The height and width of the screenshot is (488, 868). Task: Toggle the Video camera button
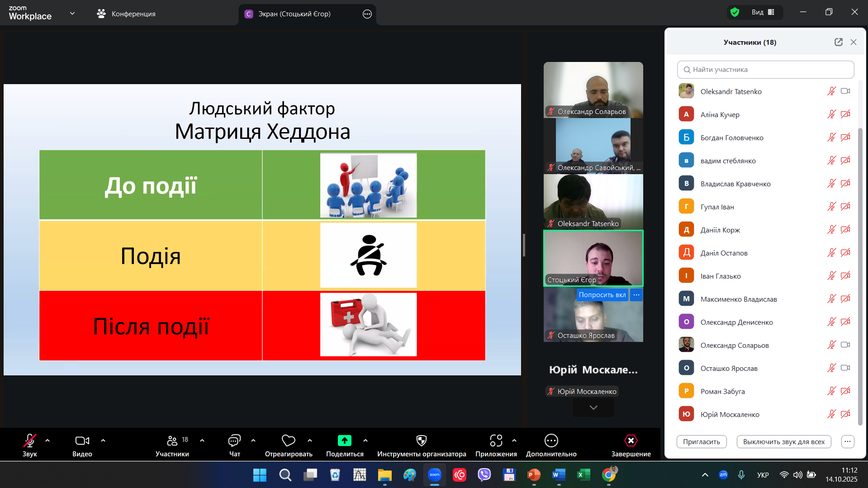click(x=82, y=441)
